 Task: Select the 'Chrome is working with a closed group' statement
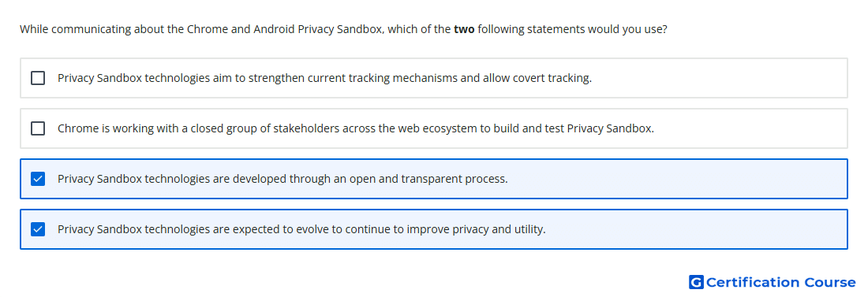coord(434,128)
